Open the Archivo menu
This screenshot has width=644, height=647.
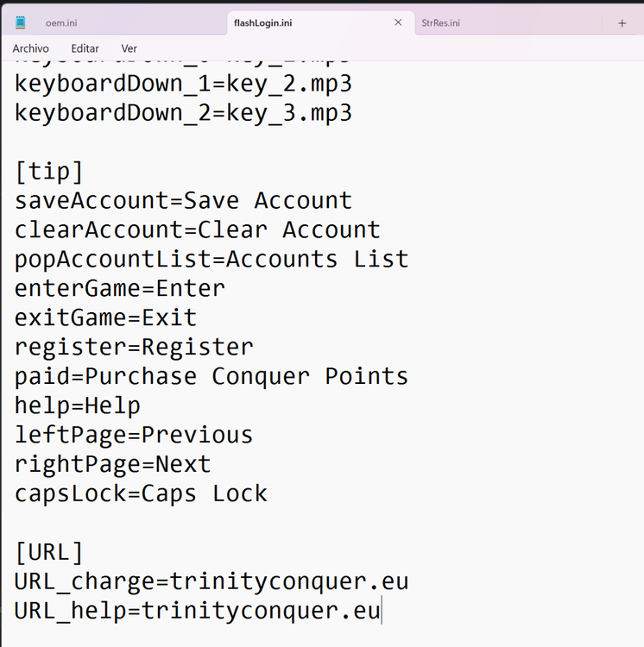click(30, 49)
